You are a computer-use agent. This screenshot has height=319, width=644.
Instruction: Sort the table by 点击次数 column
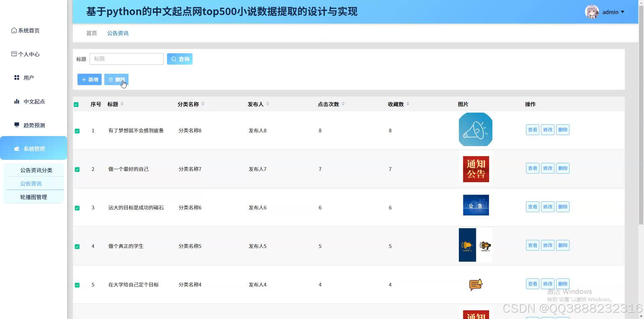click(x=343, y=104)
